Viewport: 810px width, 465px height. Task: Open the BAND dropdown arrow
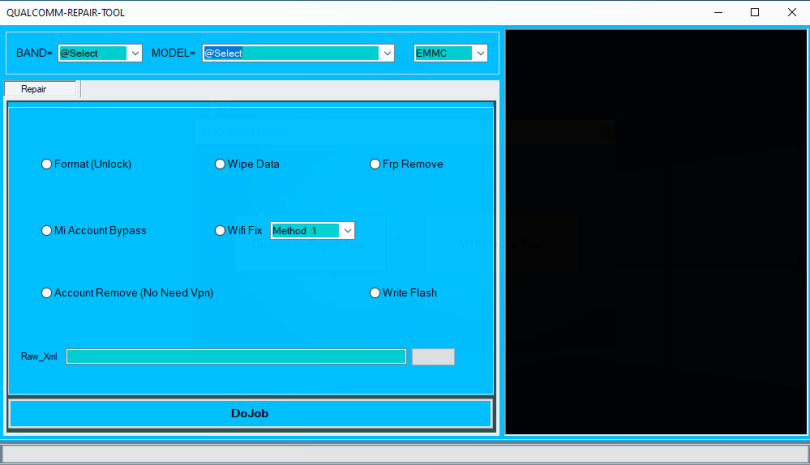coord(135,53)
